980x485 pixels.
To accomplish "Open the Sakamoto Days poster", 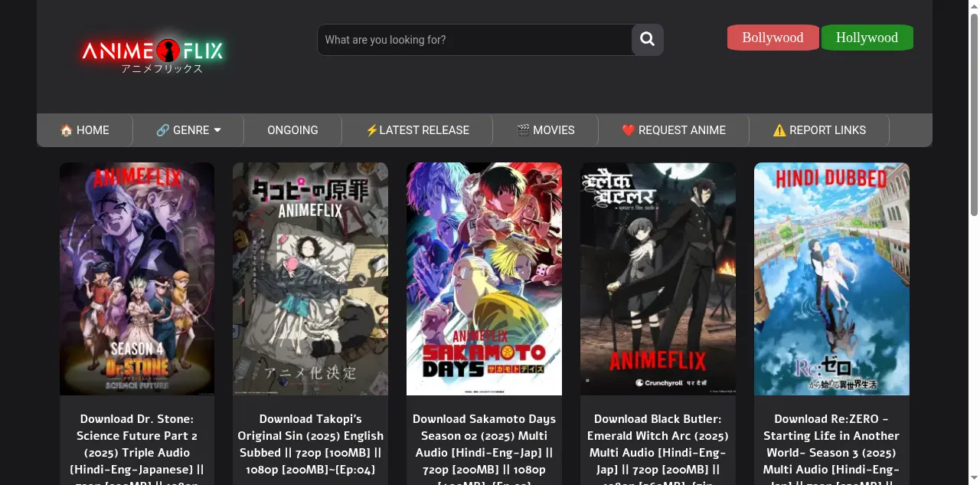I will [x=484, y=279].
